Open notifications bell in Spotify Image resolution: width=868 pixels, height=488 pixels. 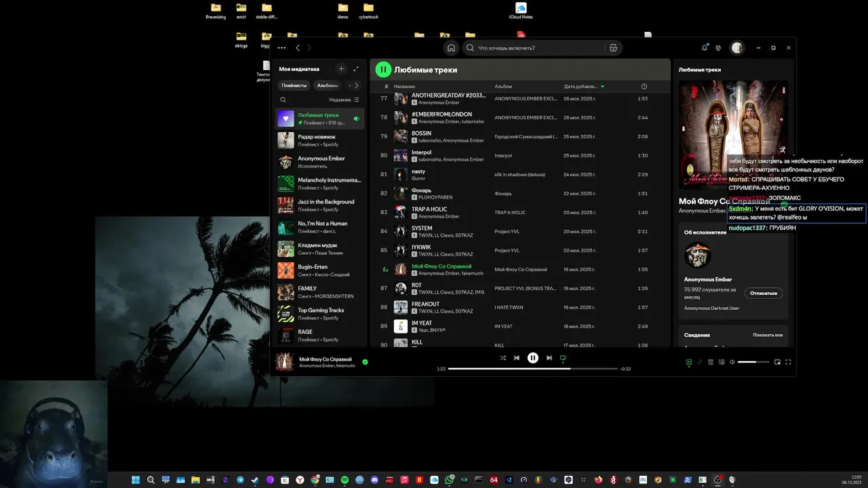click(705, 47)
